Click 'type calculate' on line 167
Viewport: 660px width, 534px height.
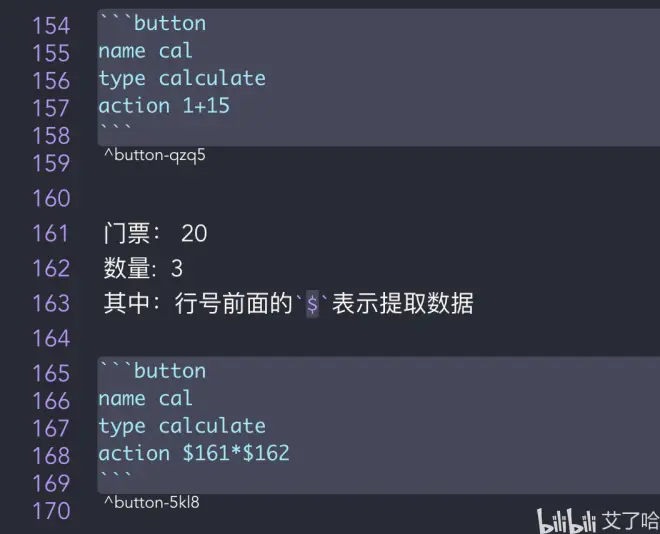[182, 426]
